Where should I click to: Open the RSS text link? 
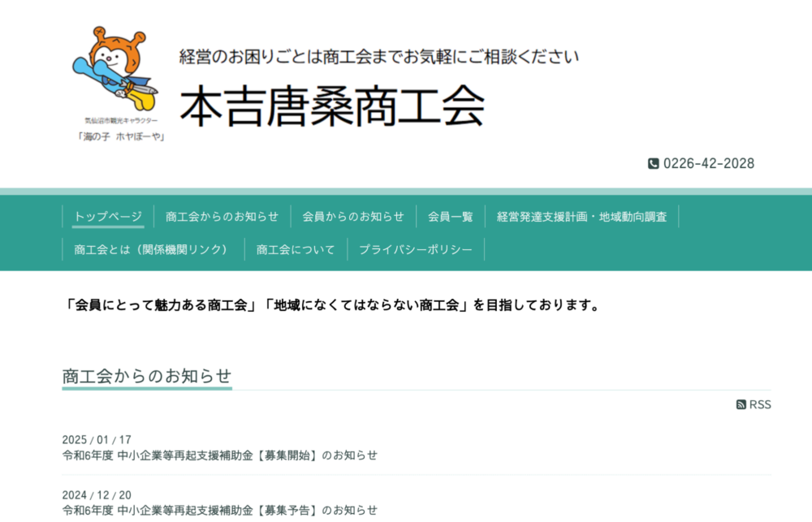tap(760, 404)
